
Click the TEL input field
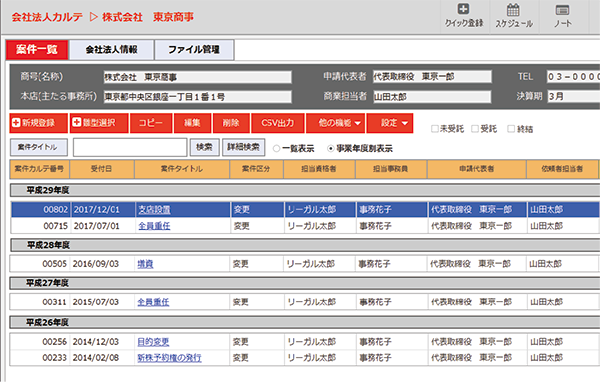[573, 77]
